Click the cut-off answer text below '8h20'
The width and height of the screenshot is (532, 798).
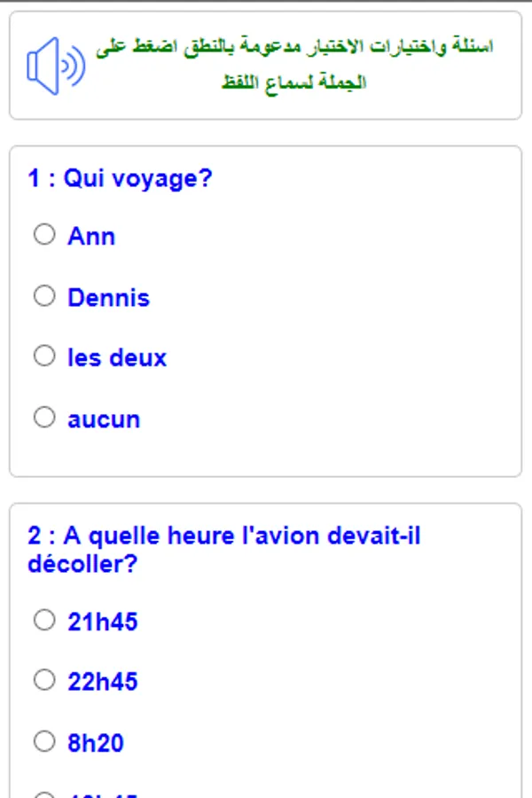click(103, 794)
